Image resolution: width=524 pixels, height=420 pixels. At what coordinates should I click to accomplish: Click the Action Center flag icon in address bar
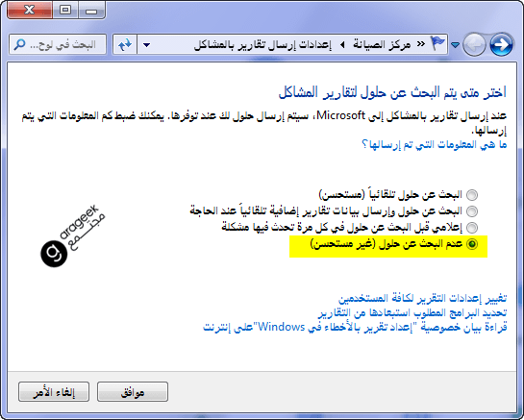[x=437, y=44]
